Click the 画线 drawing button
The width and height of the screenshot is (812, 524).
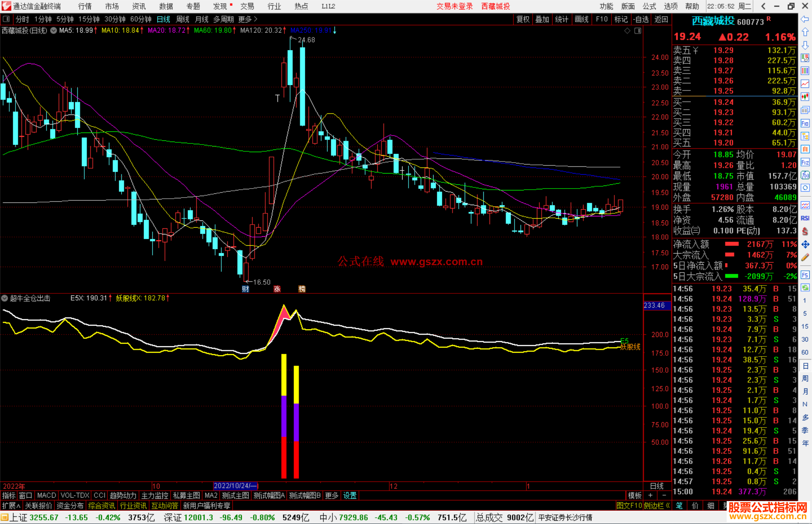click(x=581, y=19)
